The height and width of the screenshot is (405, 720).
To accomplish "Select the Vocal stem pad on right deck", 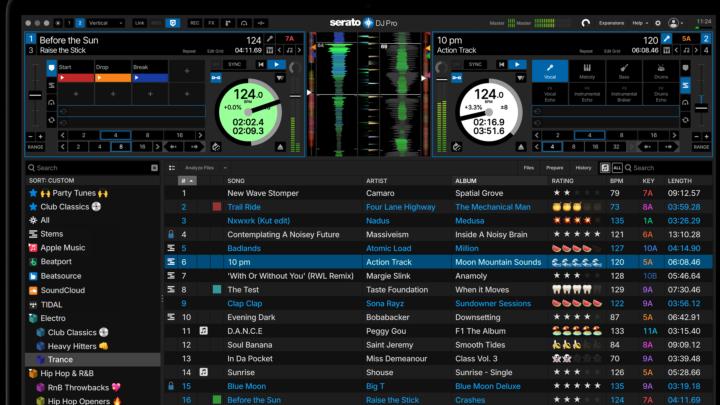I will 550,71.
